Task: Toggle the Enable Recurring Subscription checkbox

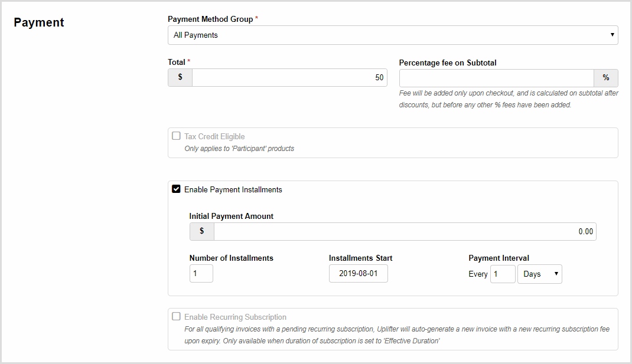Action: pyautogui.click(x=176, y=317)
